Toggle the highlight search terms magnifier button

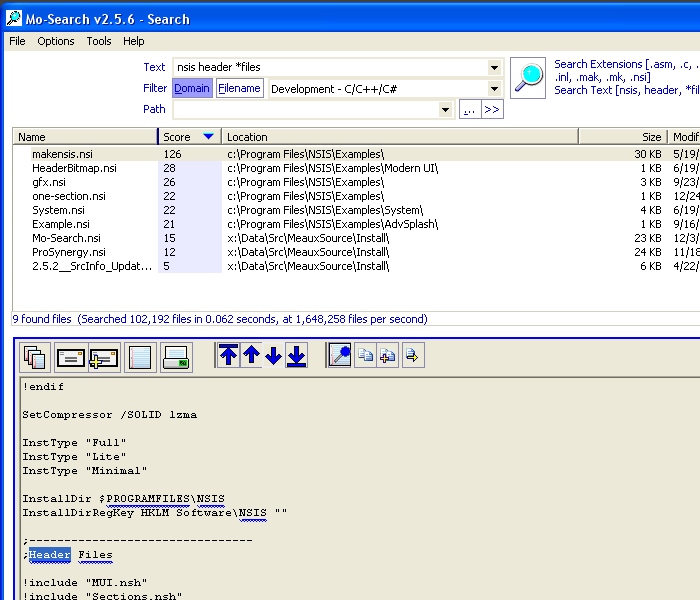(340, 356)
